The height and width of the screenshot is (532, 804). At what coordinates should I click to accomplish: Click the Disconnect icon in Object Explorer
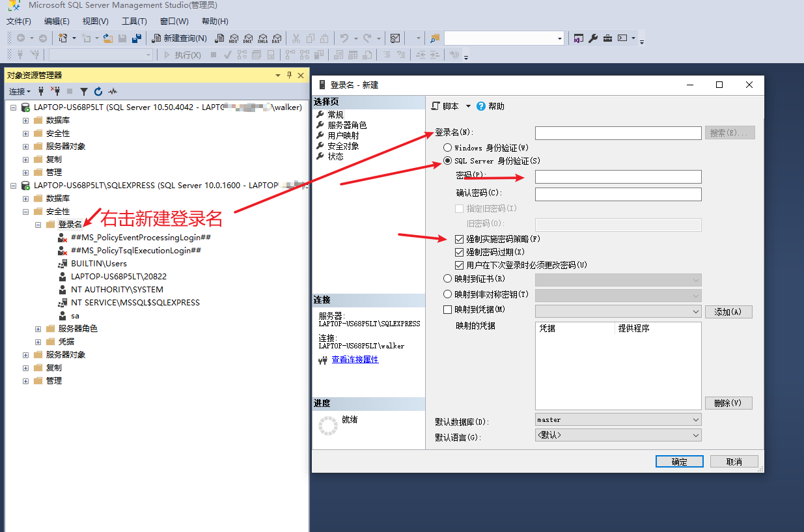coord(55,92)
